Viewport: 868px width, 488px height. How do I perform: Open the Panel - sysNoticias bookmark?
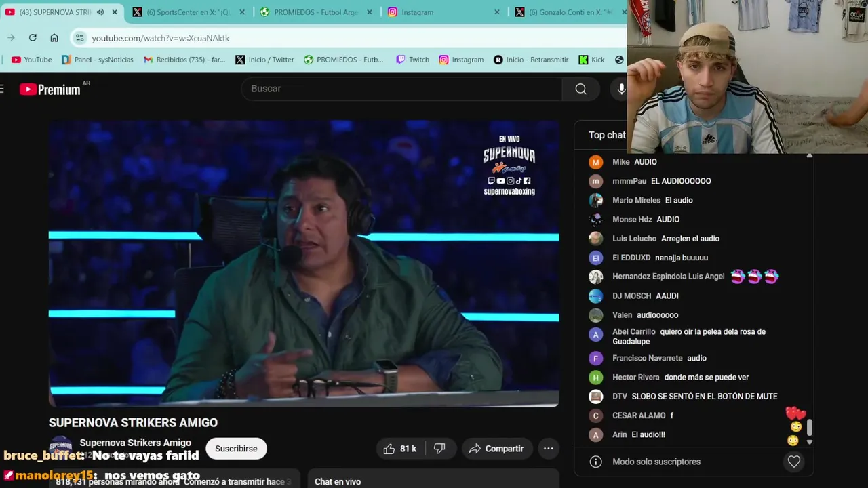pos(98,60)
